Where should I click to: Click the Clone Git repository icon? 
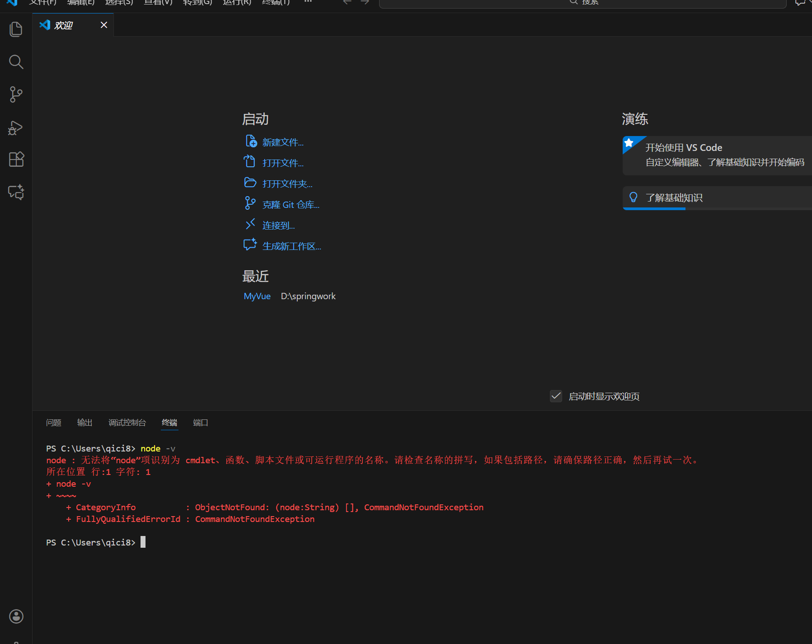[250, 203]
